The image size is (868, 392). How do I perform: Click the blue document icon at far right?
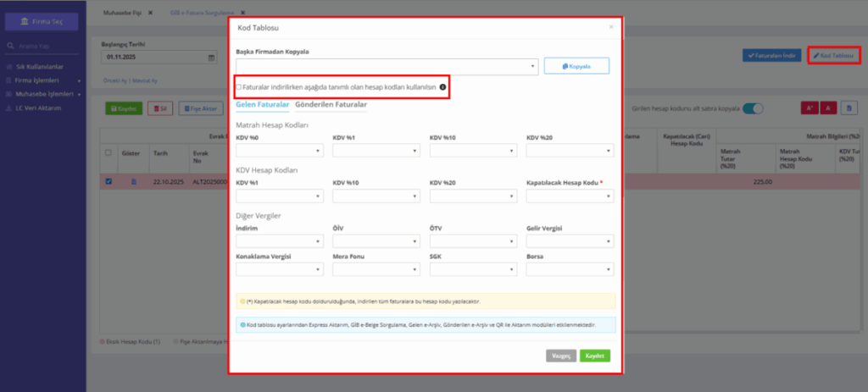coord(849,109)
